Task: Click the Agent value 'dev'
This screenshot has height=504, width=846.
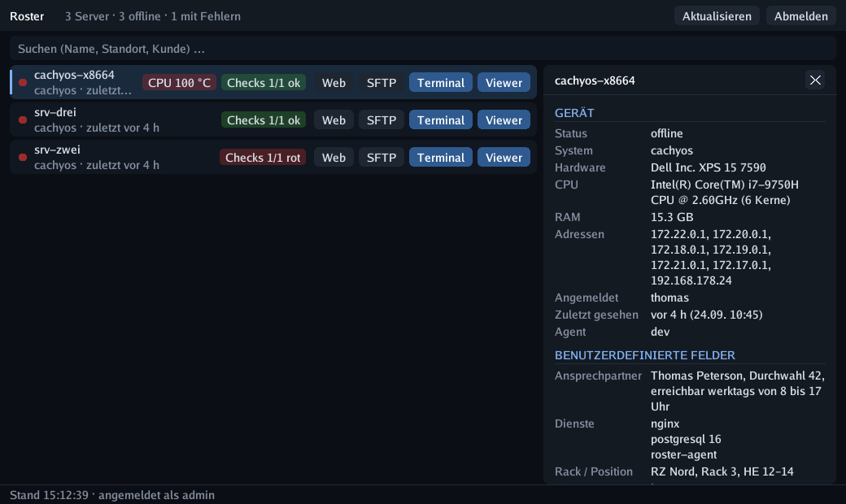Action: 660,332
